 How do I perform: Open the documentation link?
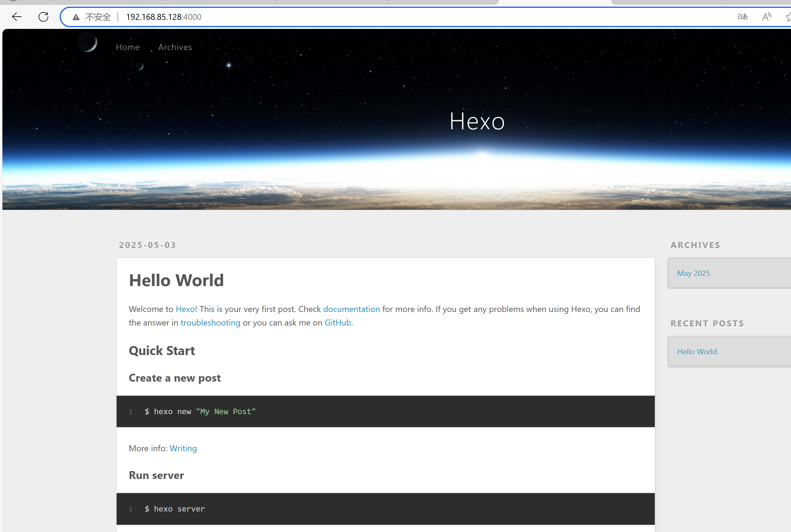pyautogui.click(x=351, y=309)
